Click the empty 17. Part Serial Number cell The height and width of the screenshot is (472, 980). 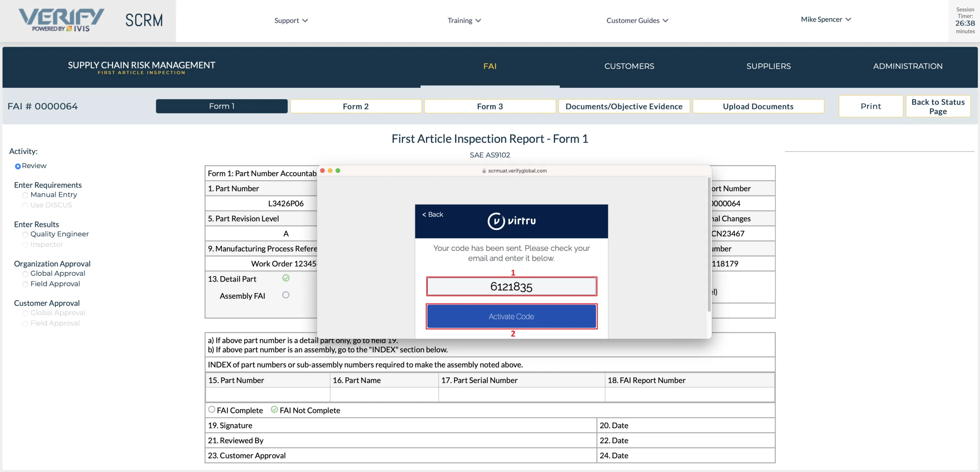(x=521, y=394)
